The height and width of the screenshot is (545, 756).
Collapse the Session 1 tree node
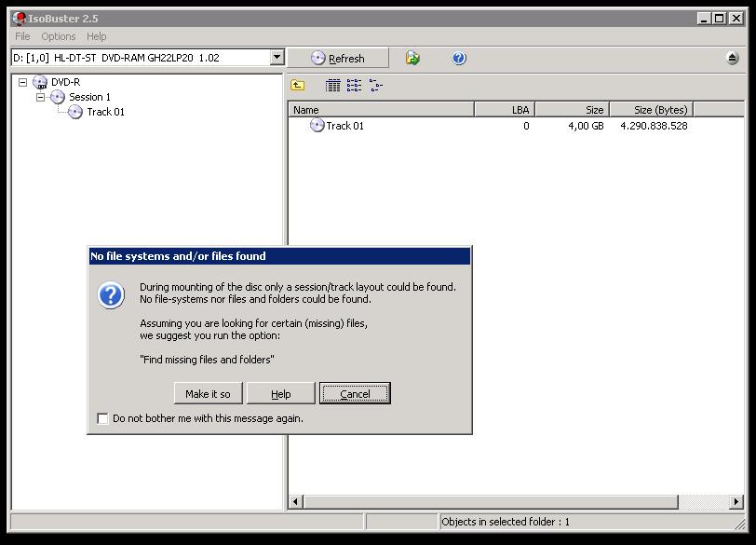tap(41, 97)
